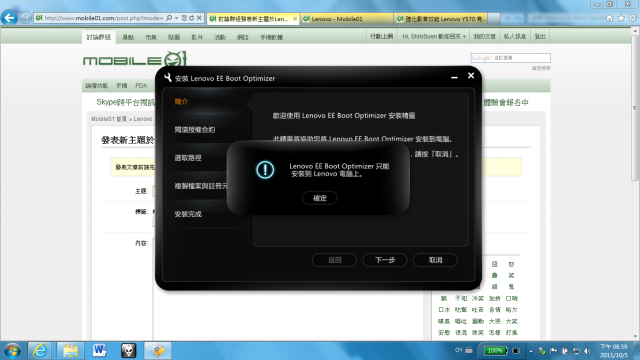Viewport: 640px width, 360px height.
Task: Insert the 不知 emoticon
Action: 461,298
